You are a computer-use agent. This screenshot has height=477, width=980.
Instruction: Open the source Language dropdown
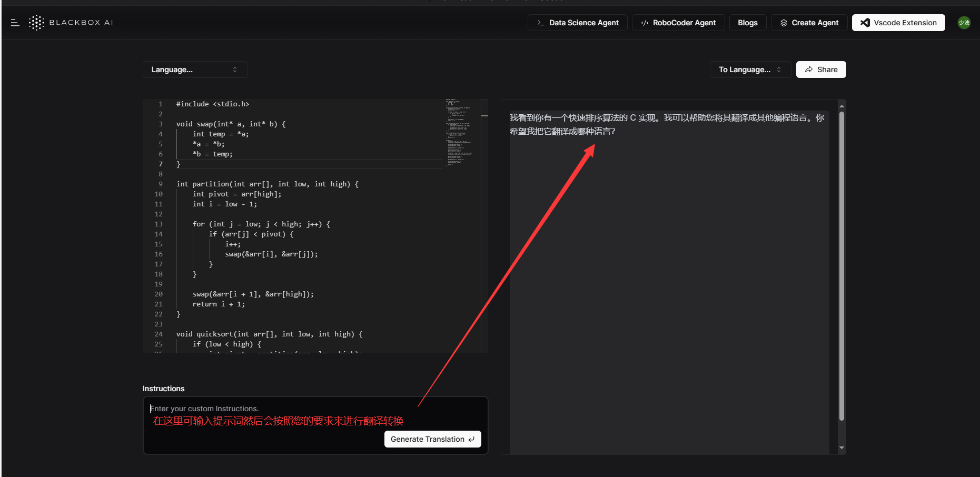(x=195, y=69)
